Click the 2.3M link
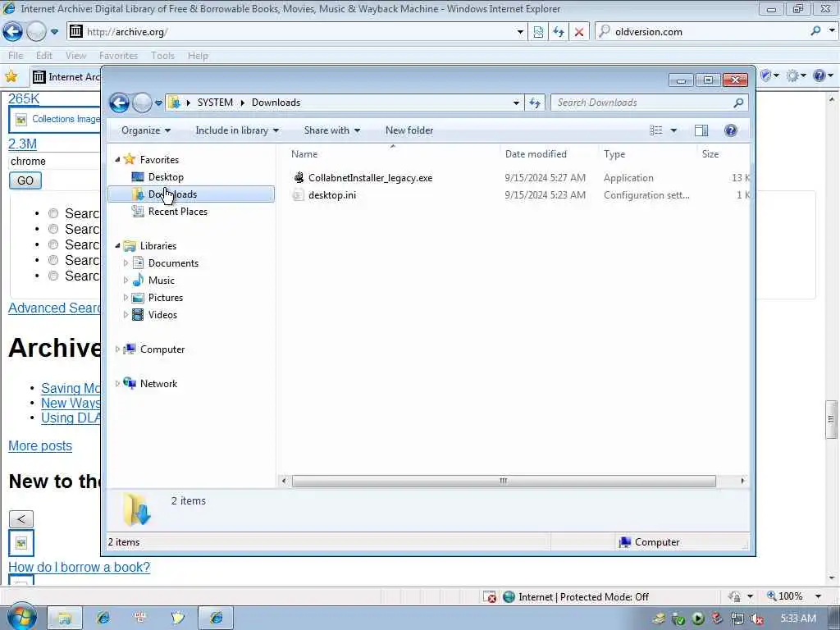This screenshot has width=840, height=630. pos(22,144)
